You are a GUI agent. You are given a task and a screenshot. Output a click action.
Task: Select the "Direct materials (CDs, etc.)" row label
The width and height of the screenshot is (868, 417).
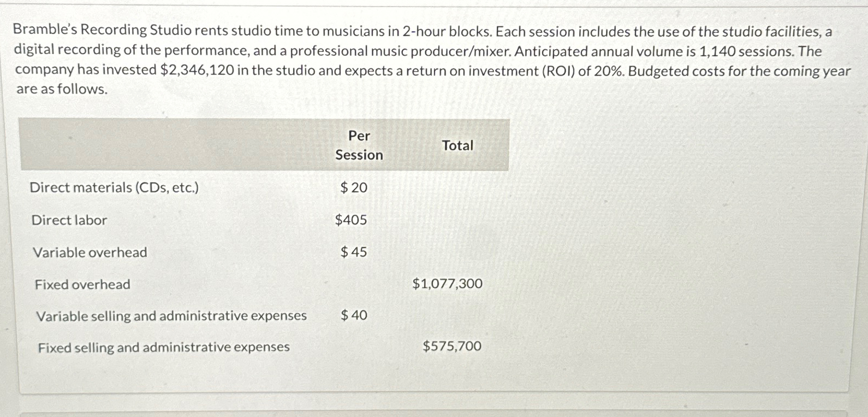(x=114, y=187)
